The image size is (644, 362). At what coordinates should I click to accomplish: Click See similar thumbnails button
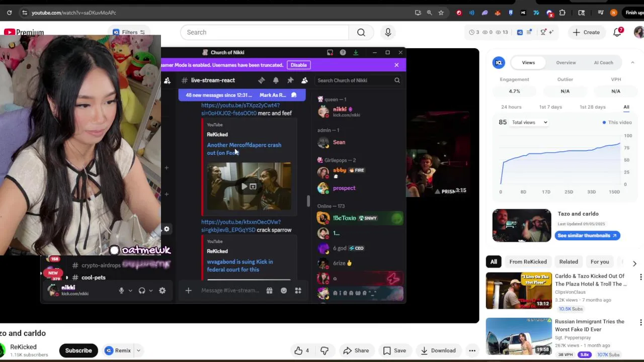coord(587,235)
